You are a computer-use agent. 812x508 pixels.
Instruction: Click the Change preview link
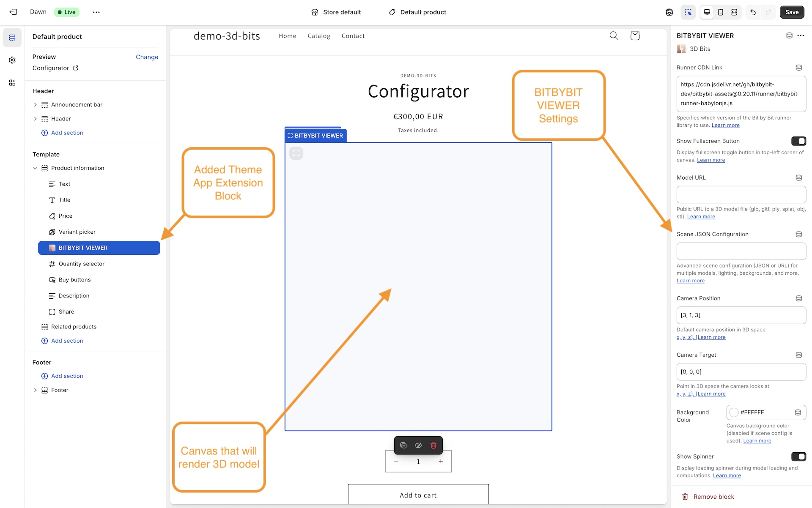146,57
